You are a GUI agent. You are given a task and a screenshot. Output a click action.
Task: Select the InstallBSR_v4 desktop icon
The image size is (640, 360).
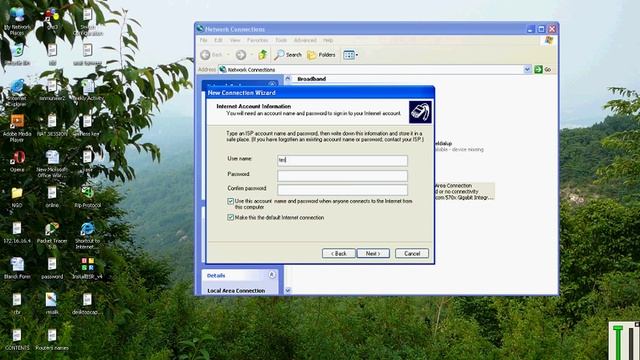87,268
